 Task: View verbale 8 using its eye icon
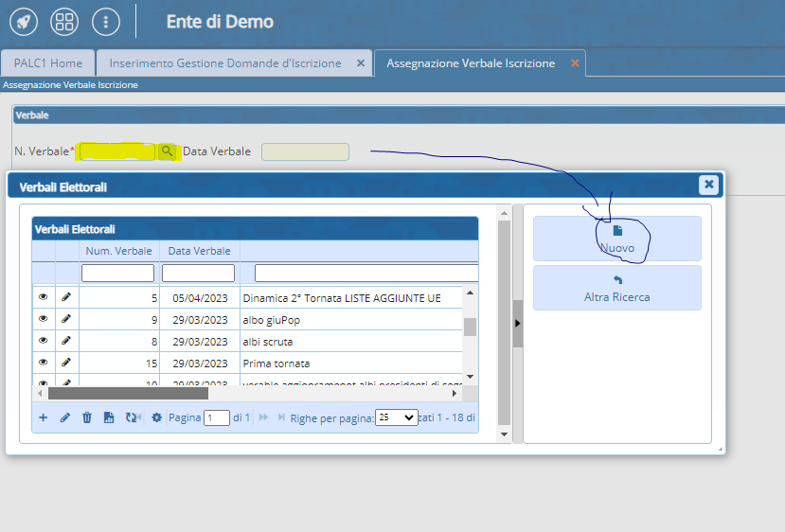(43, 341)
